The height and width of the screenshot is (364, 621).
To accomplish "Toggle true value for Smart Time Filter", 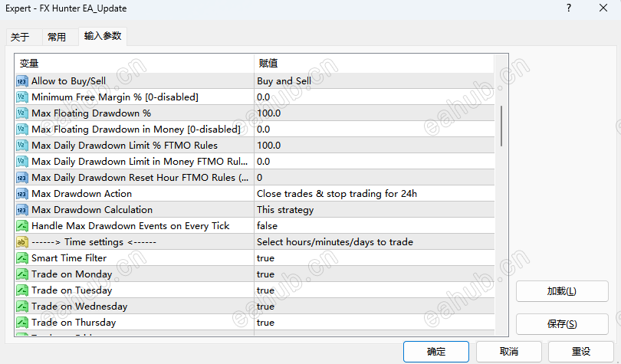I will coord(265,258).
